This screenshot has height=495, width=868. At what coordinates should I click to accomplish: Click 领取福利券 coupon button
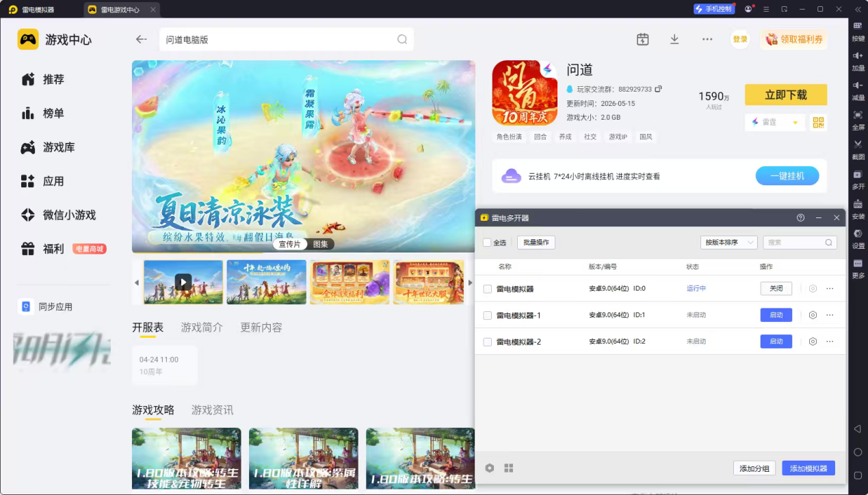click(x=793, y=40)
